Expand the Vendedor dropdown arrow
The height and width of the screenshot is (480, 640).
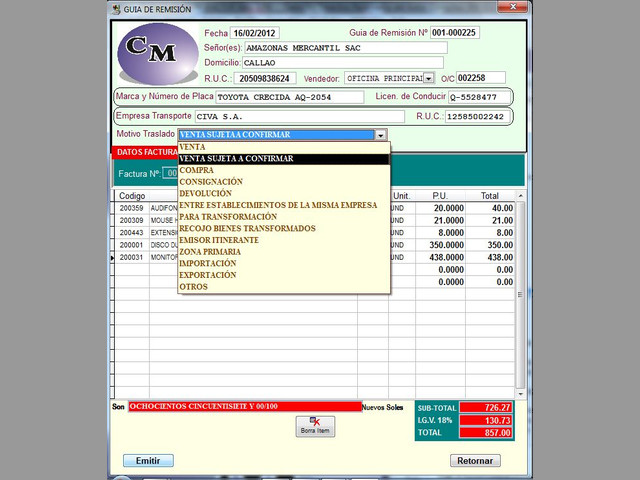tap(429, 78)
